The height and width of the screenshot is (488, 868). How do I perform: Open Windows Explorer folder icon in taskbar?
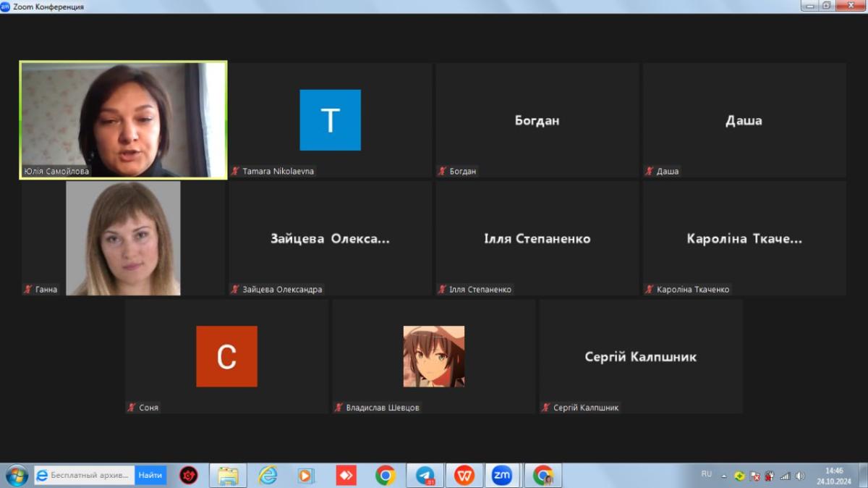228,476
